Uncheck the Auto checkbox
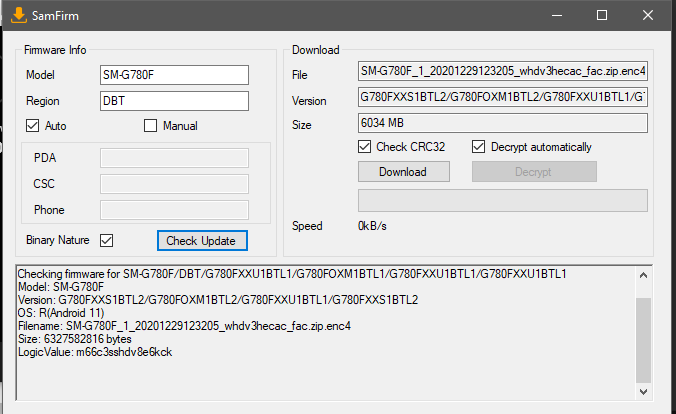The image size is (676, 414). pos(32,125)
